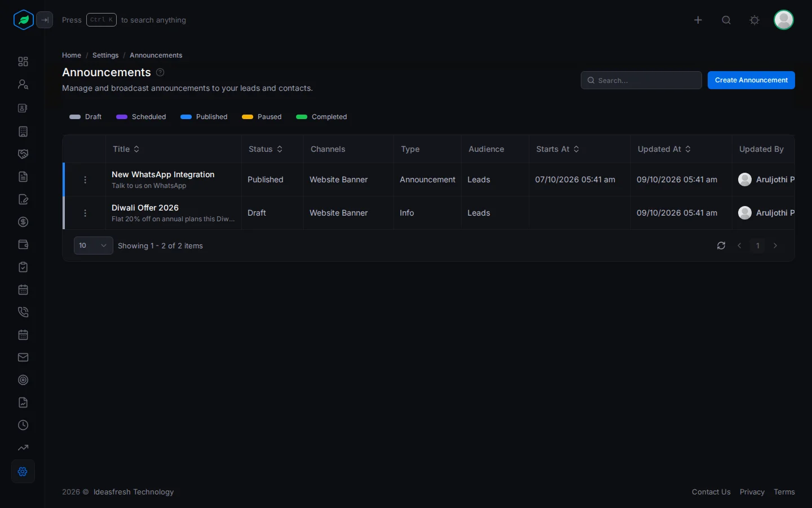Open the user profile avatar menu
Viewport: 812px width, 508px height.
(784, 20)
